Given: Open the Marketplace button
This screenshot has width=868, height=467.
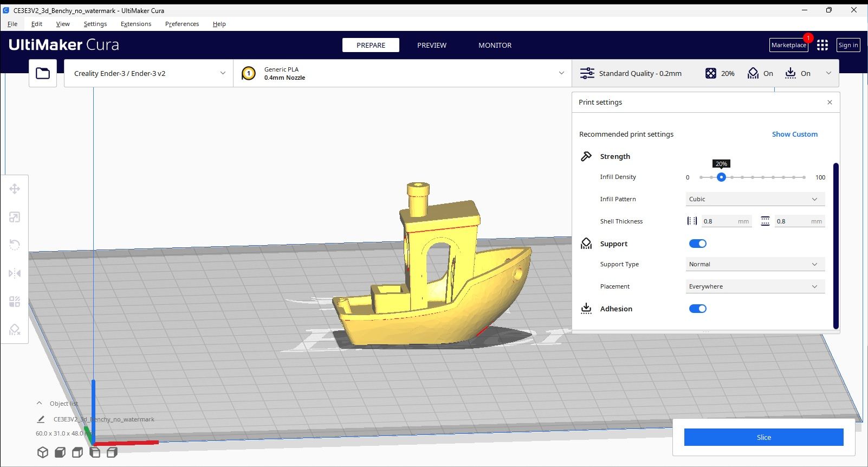Looking at the screenshot, I should click(789, 45).
